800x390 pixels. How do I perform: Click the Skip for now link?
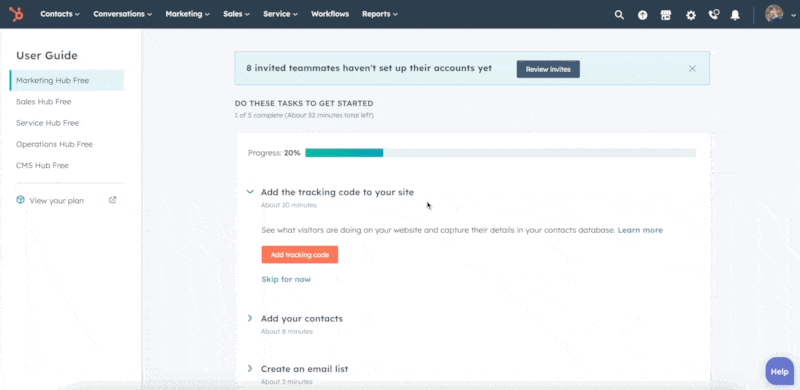pyautogui.click(x=286, y=279)
